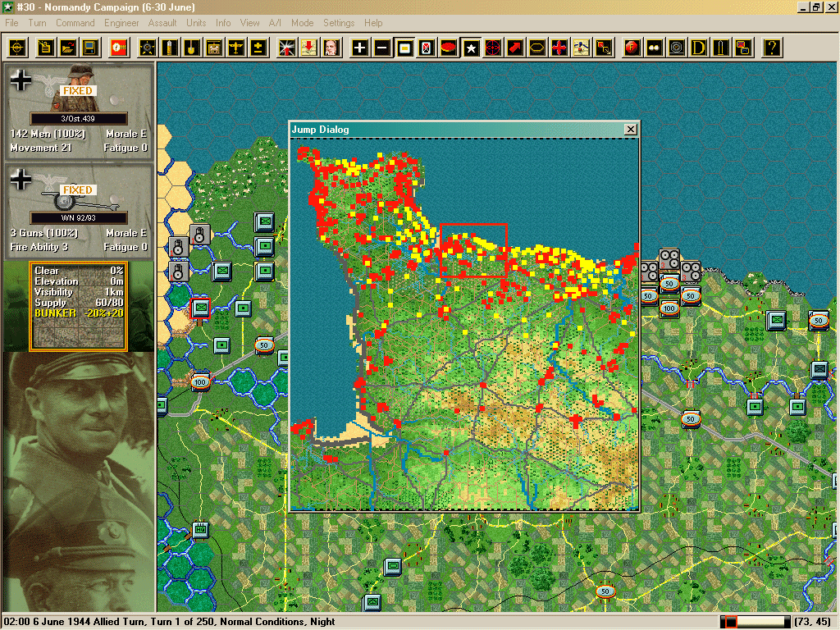Image resolution: width=840 pixels, height=630 pixels.
Task: Click the status bar date and turn text
Action: tap(169, 622)
